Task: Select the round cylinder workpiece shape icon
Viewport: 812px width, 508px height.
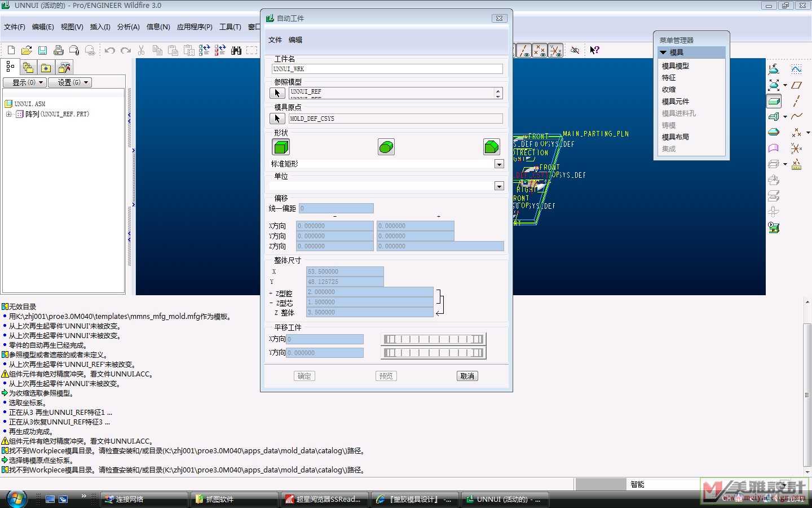Action: point(386,147)
